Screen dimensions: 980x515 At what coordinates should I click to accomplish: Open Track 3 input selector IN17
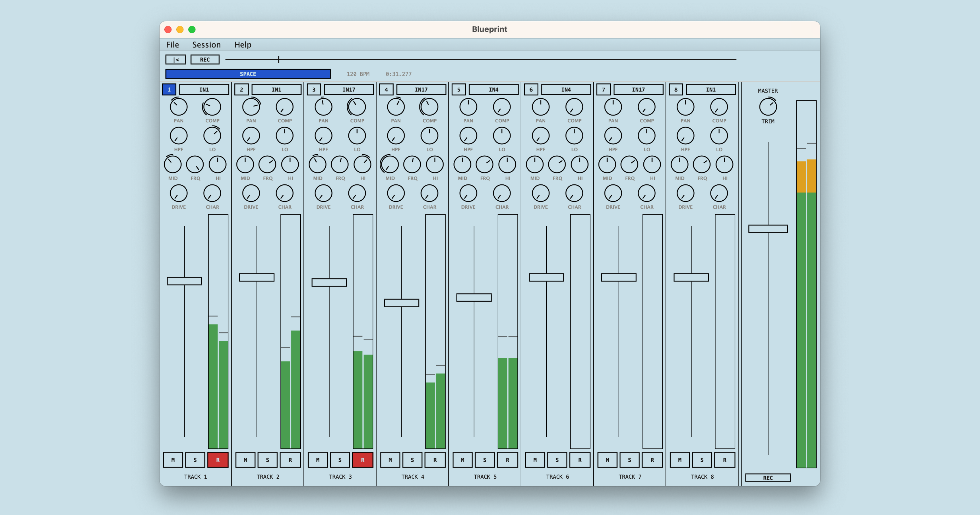point(349,89)
